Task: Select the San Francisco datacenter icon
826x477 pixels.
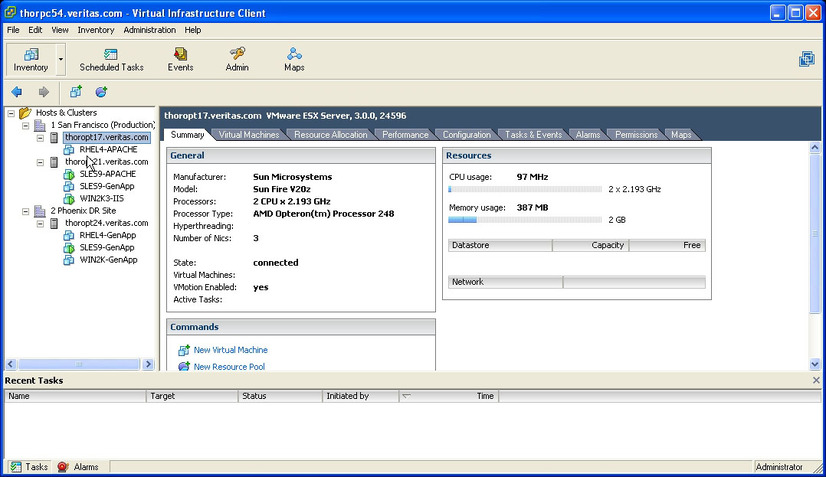Action: point(40,125)
